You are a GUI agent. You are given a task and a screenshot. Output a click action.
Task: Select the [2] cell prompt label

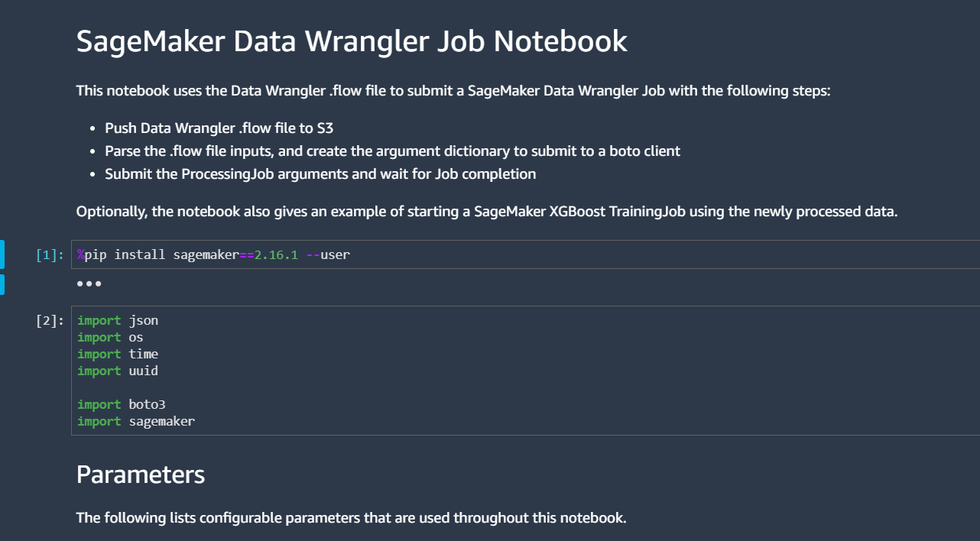pyautogui.click(x=50, y=320)
